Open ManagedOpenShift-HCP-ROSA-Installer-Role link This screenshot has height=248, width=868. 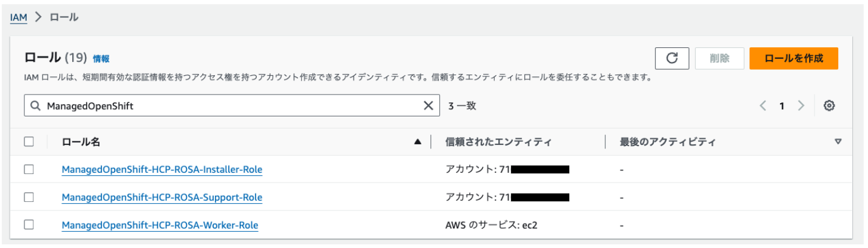pyautogui.click(x=162, y=170)
